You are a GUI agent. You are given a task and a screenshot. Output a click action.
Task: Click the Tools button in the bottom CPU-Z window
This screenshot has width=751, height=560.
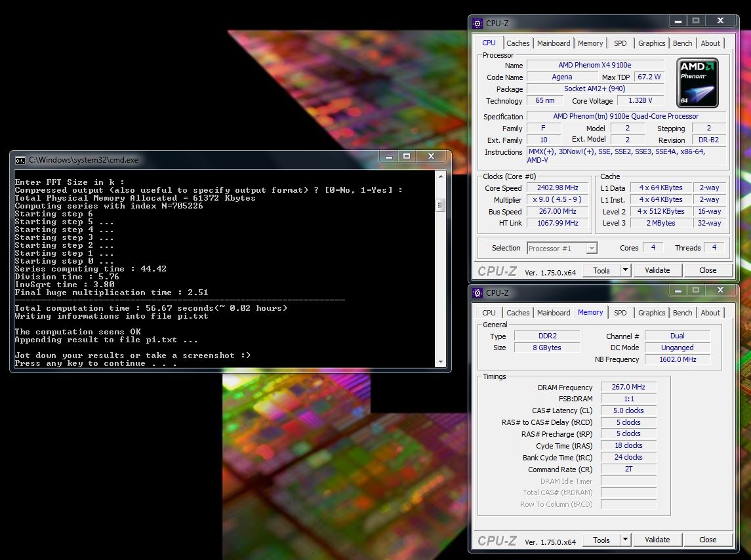click(x=601, y=540)
